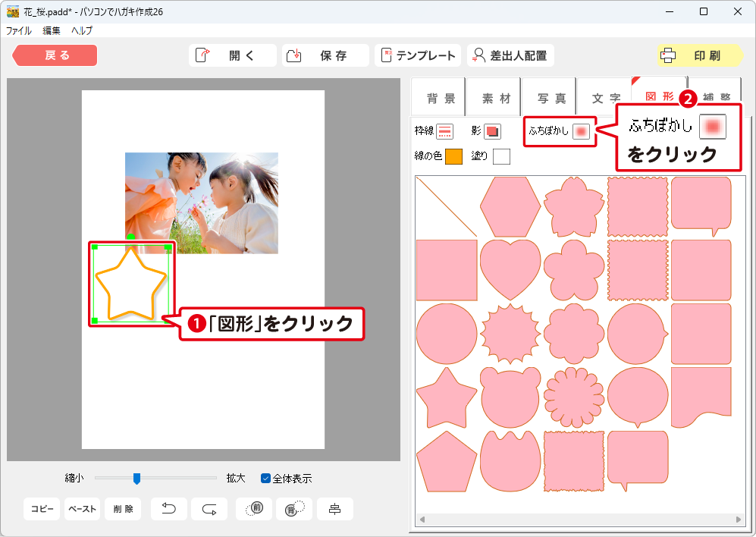The image size is (756, 537).
Task: Click the redo arrow button
Action: coord(209,509)
